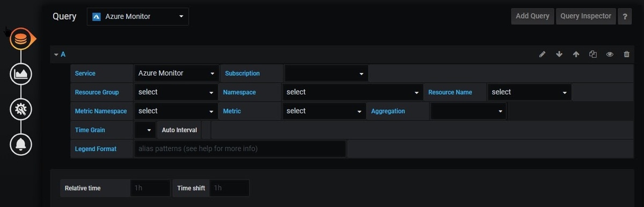This screenshot has width=644, height=207.
Task: Open the Alert bell icon in sidebar
Action: click(21, 144)
